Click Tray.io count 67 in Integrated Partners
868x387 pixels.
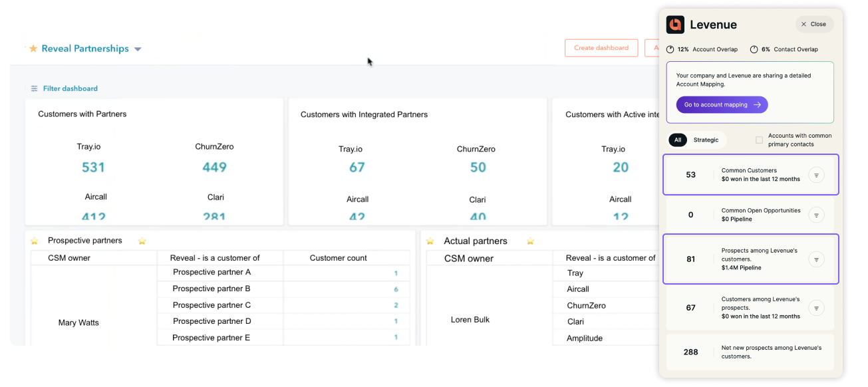click(x=357, y=167)
